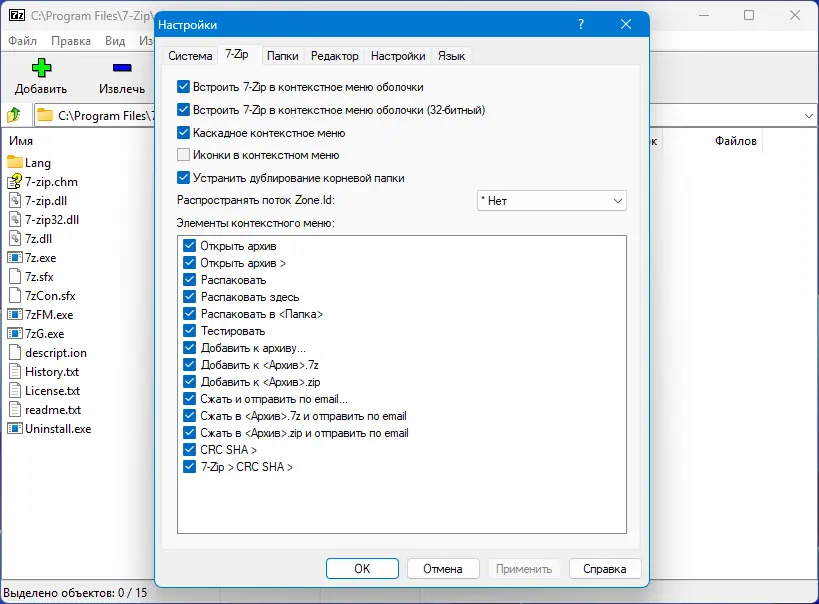Uncheck Добавить к архиву... item

(190, 348)
